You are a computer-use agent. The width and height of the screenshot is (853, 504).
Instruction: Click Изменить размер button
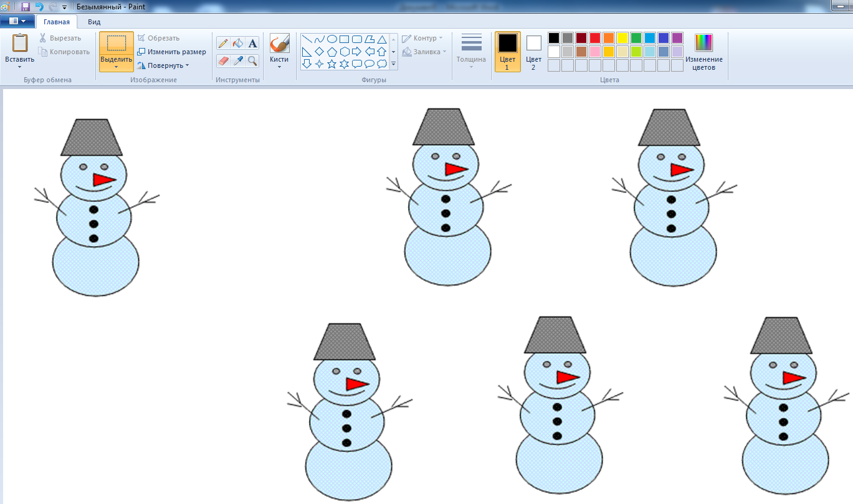click(172, 52)
